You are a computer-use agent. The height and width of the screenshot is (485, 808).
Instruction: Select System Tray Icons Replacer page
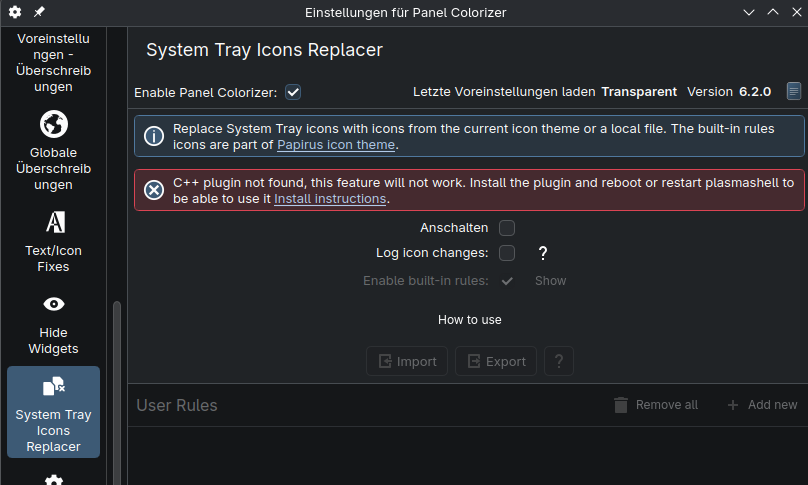pyautogui.click(x=53, y=412)
